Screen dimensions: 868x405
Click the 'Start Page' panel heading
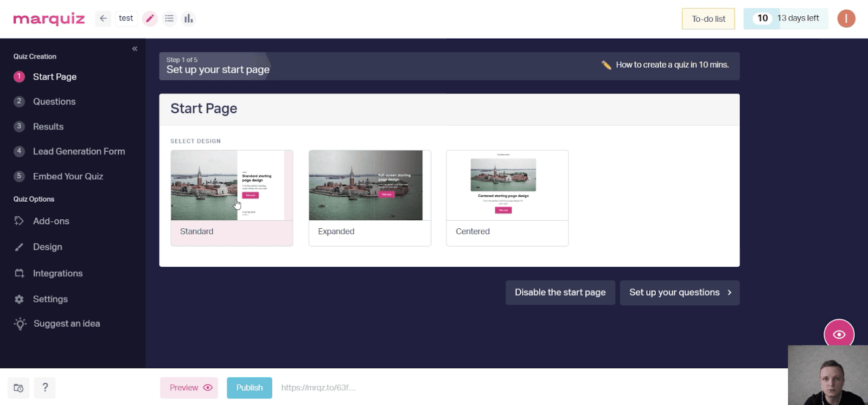pyautogui.click(x=204, y=108)
